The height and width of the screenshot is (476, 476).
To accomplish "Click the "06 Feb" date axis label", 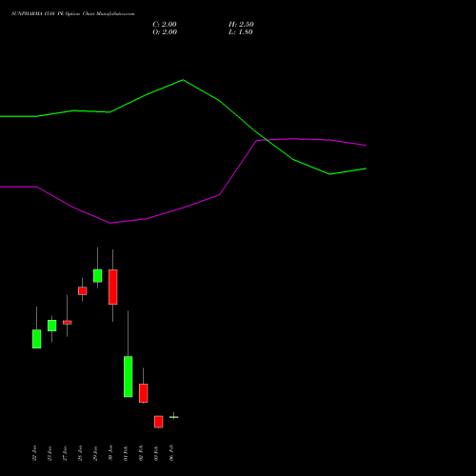I will [x=171, y=453].
